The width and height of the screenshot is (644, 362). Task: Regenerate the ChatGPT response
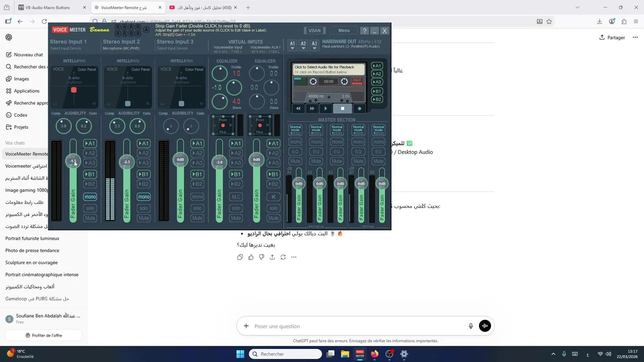click(283, 257)
